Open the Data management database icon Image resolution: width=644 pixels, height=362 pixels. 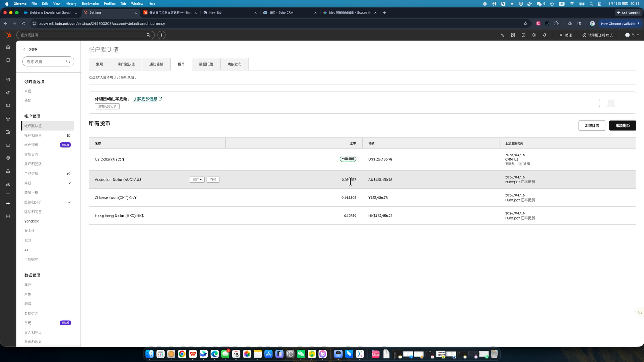[8, 158]
